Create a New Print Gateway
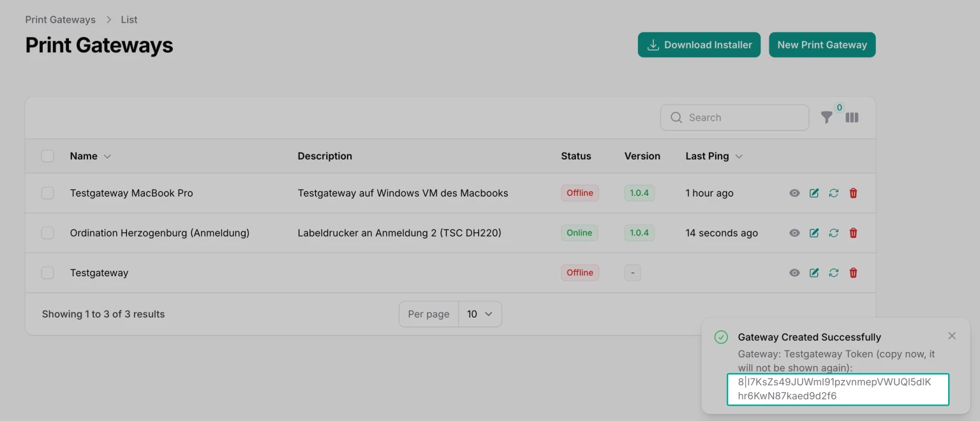 tap(822, 45)
